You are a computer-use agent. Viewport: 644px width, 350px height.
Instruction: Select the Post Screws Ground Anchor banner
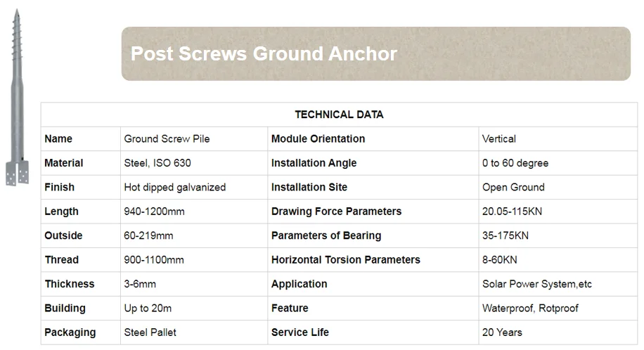[376, 54]
